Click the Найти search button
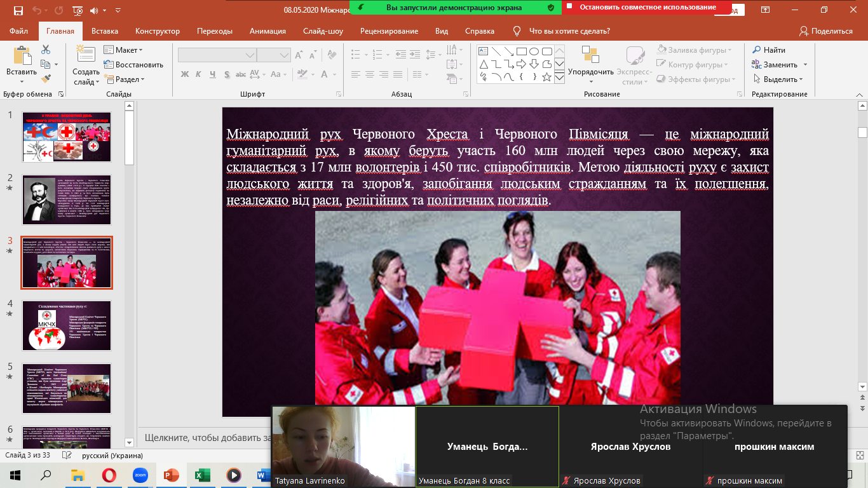Viewport: 868px width, 488px height. click(x=769, y=50)
